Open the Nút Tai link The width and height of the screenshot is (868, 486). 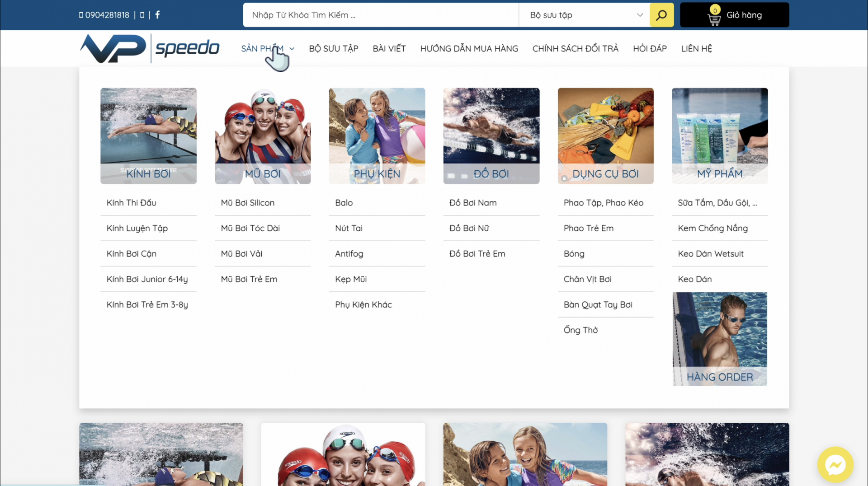[349, 228]
